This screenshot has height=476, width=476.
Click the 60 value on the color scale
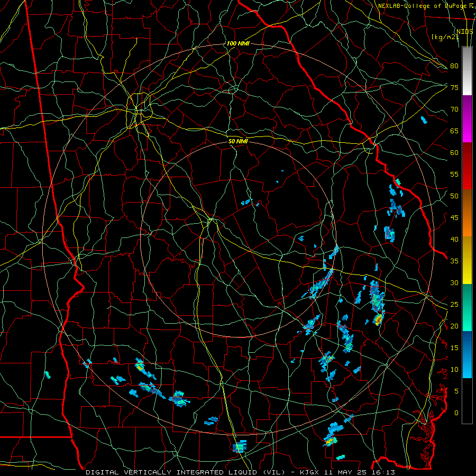pos(454,153)
